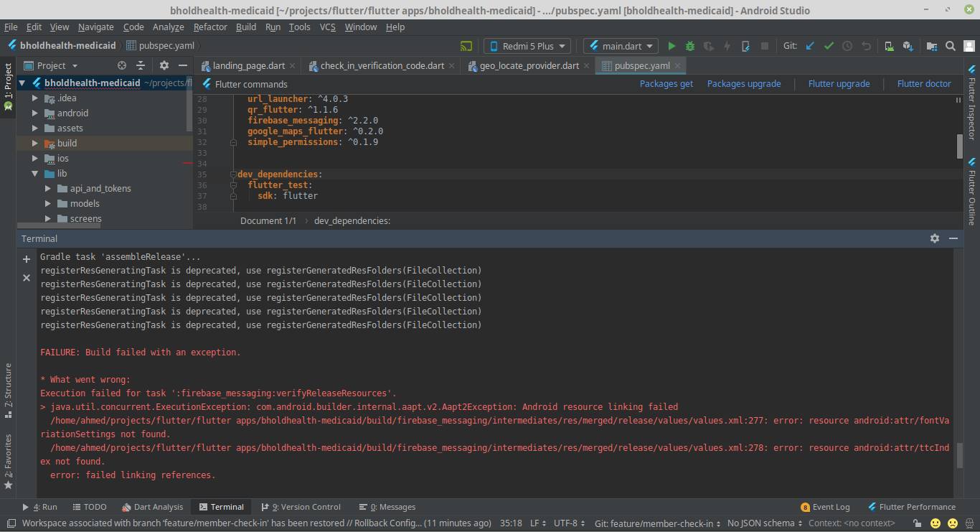The image size is (980, 532).
Task: Click the Packages upgrade link
Action: [744, 83]
